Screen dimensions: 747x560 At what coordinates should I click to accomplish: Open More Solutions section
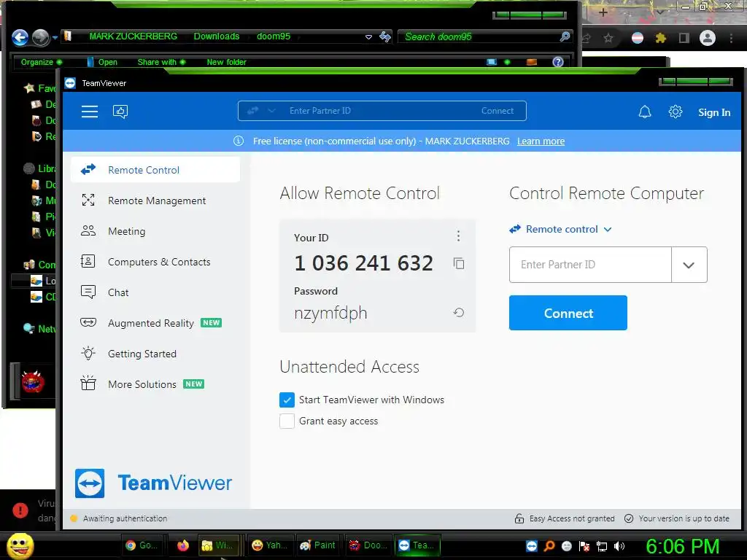155,384
